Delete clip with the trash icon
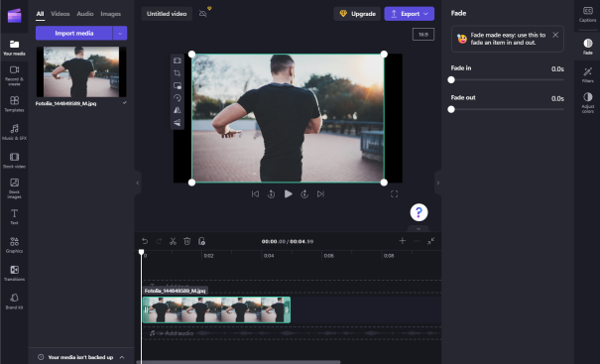 click(x=187, y=241)
